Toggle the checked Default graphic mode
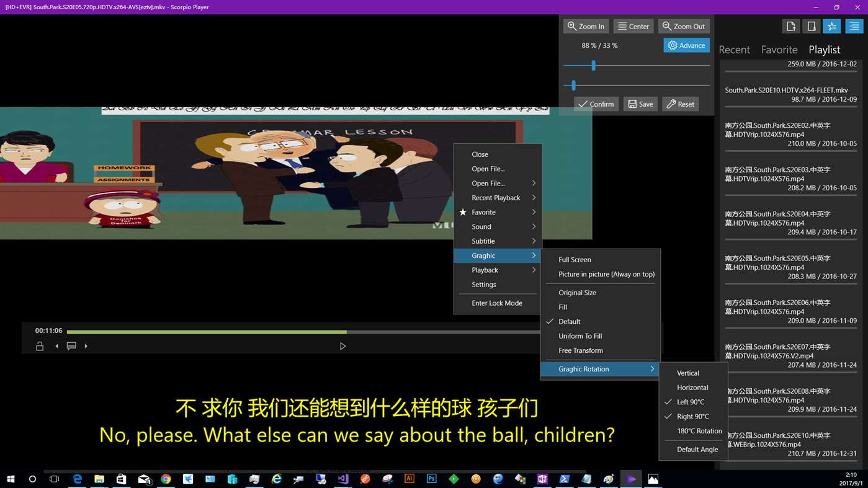Image resolution: width=868 pixels, height=488 pixels. (x=601, y=321)
